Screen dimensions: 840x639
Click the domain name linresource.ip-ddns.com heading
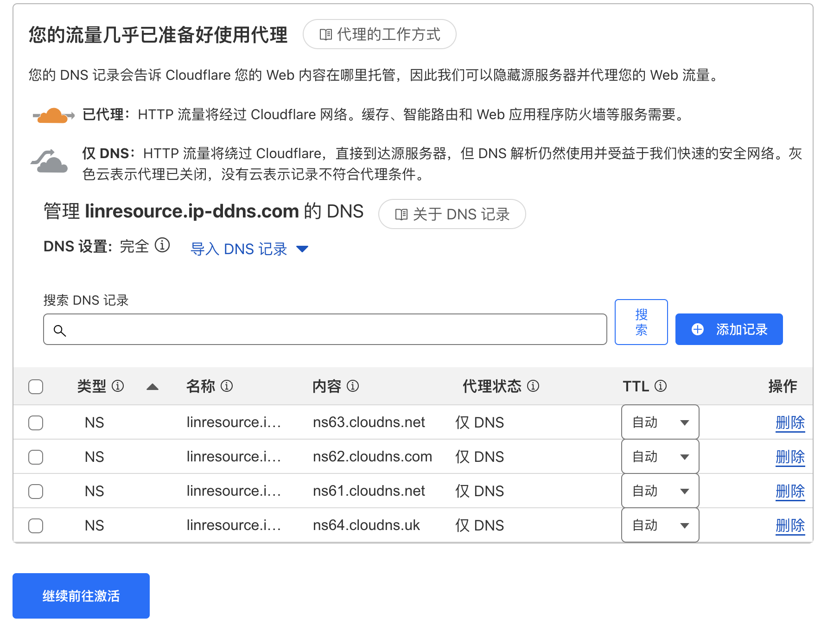pyautogui.click(x=192, y=211)
